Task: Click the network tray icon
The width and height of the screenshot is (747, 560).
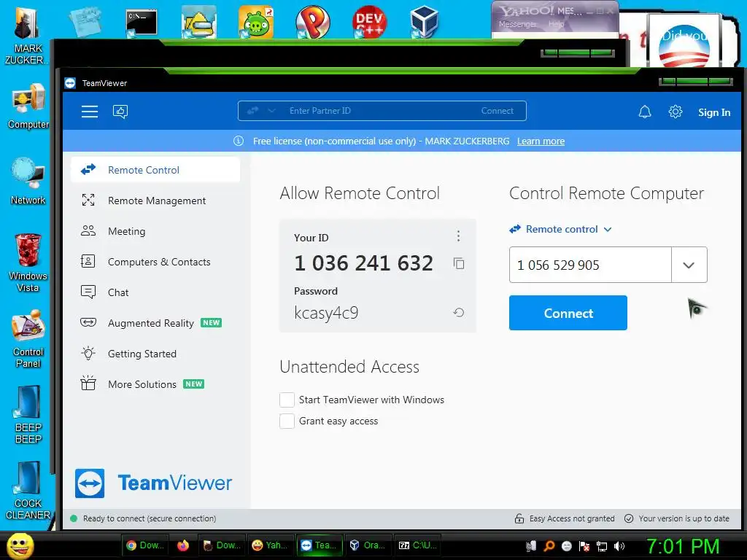Action: pos(602,545)
